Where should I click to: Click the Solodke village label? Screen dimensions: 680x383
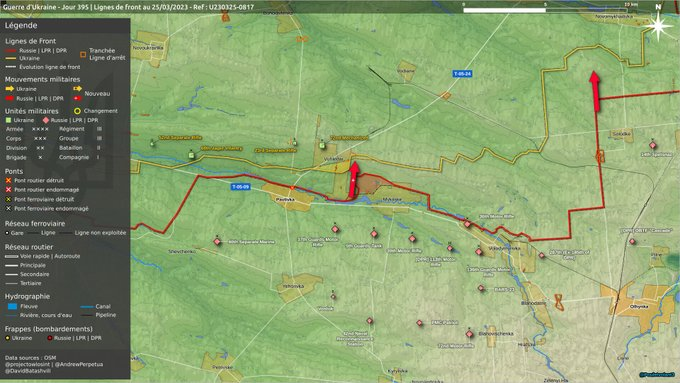pos(621,134)
